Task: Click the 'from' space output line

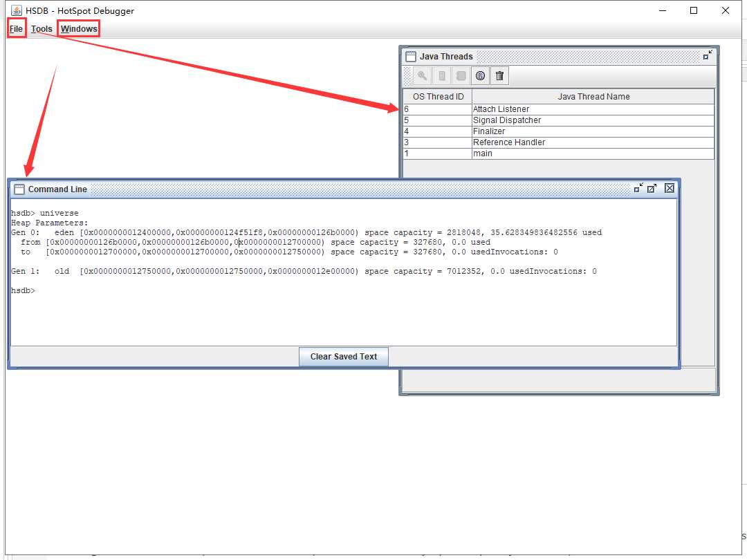Action: click(x=255, y=243)
